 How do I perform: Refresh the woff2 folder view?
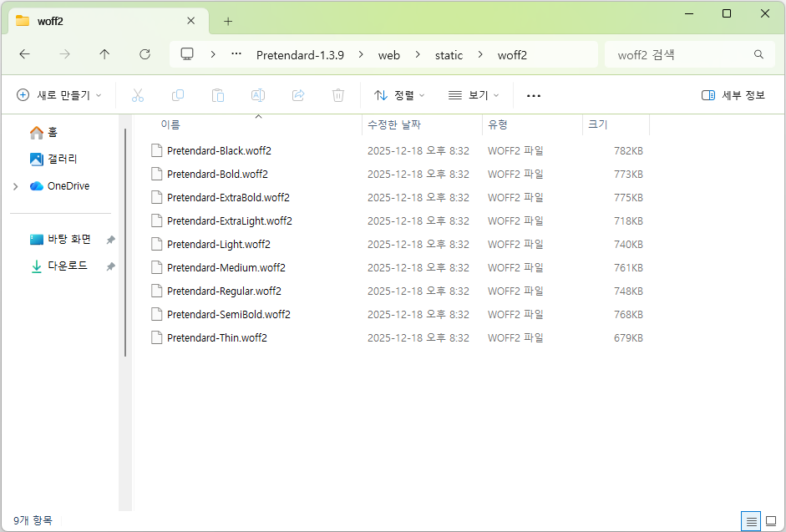tap(145, 54)
